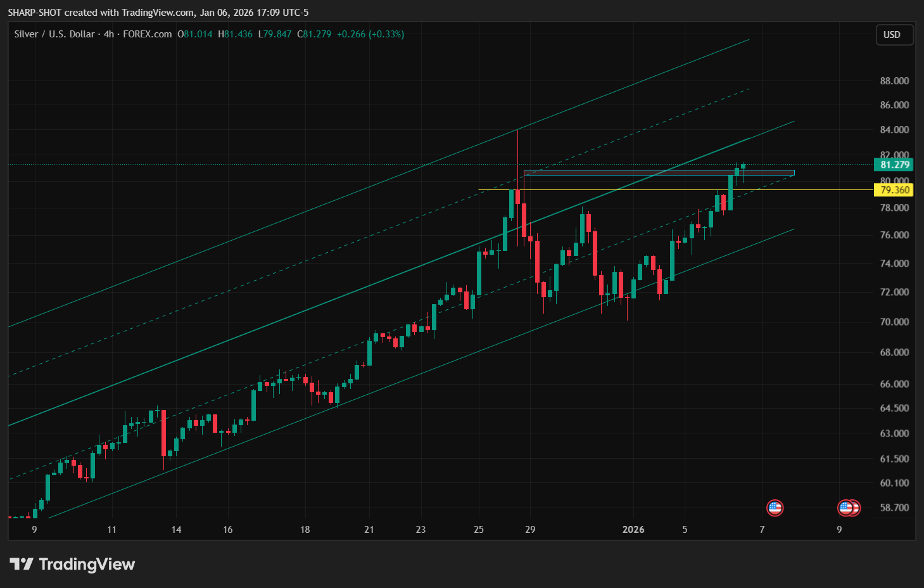Click the US economic event flag above date 7

pos(775,508)
